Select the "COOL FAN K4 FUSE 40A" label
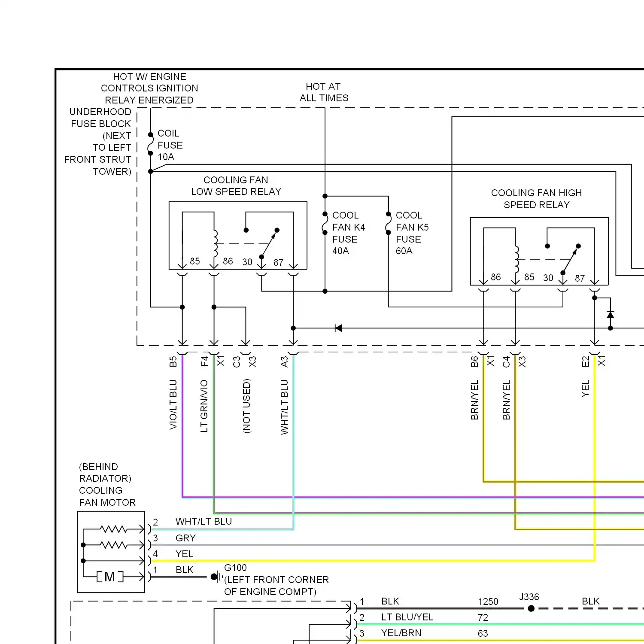The height and width of the screenshot is (644, 644). [349, 233]
